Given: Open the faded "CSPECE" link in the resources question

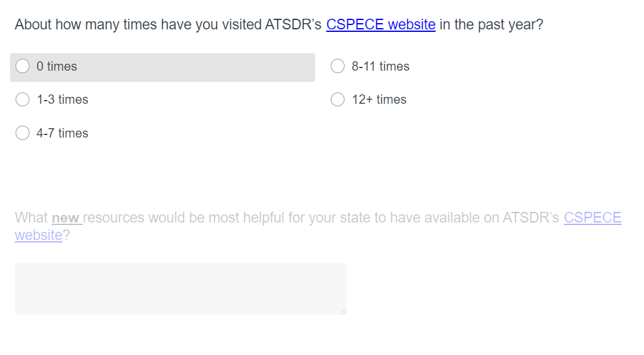Looking at the screenshot, I should pos(592,217).
